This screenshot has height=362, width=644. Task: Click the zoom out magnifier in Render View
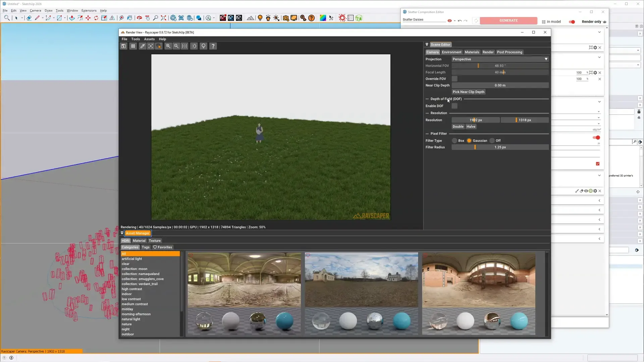click(176, 46)
